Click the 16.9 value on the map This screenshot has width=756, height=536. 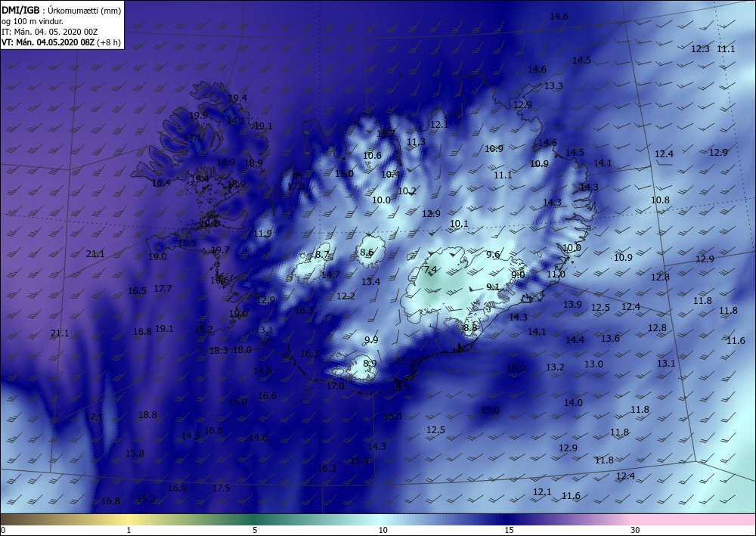click(x=177, y=488)
